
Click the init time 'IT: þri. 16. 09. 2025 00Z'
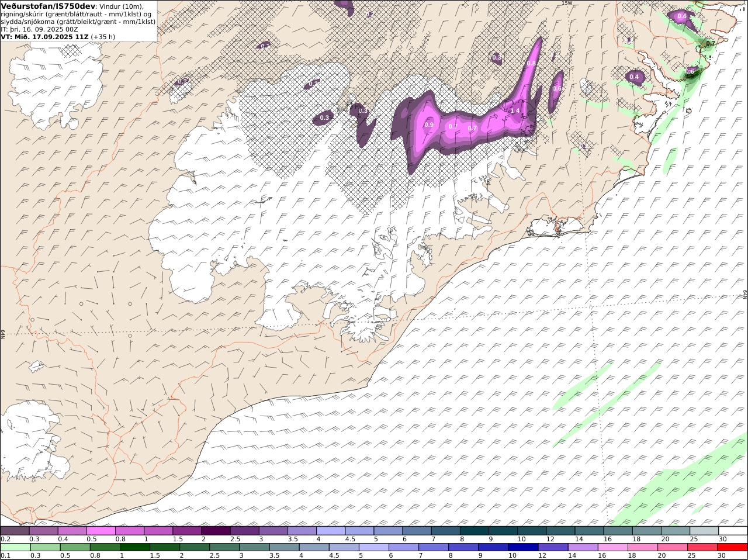39,29
